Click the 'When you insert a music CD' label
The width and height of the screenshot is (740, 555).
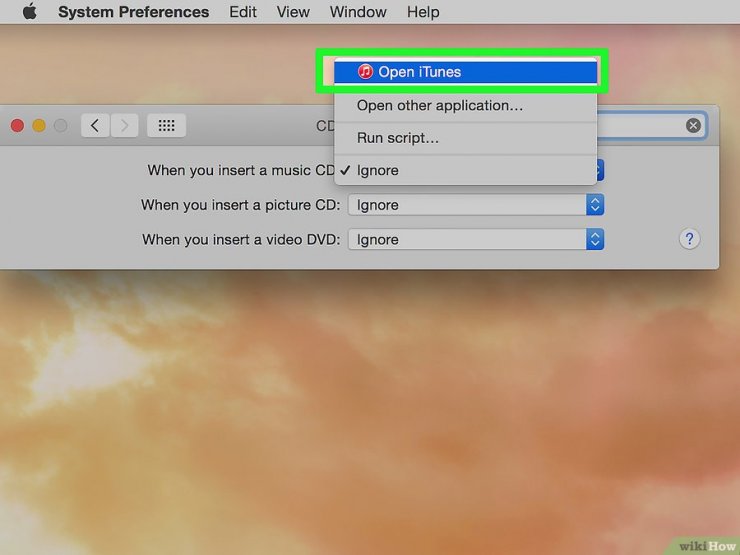click(x=241, y=170)
